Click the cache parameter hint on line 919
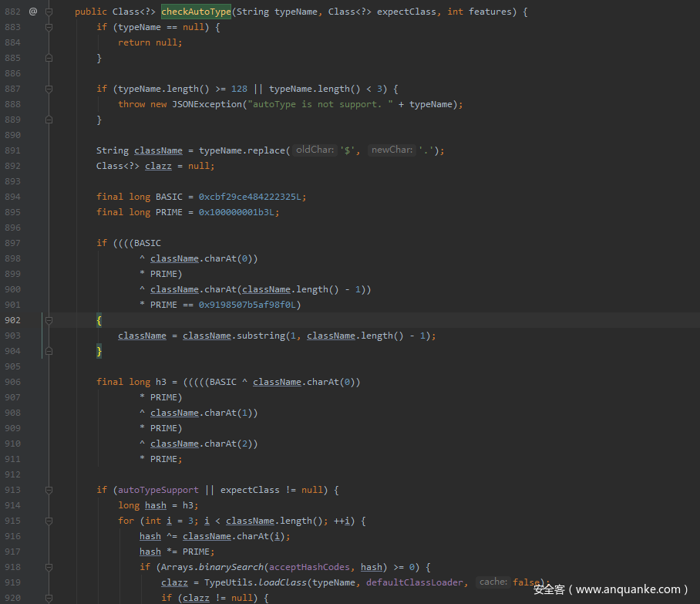 (x=493, y=582)
